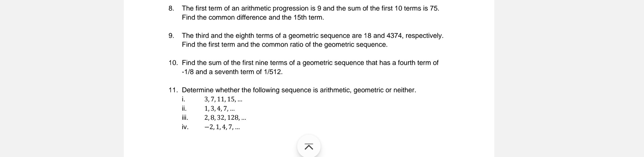Click sub-item label 'iv.'
This screenshot has width=644, height=157.
click(x=185, y=127)
